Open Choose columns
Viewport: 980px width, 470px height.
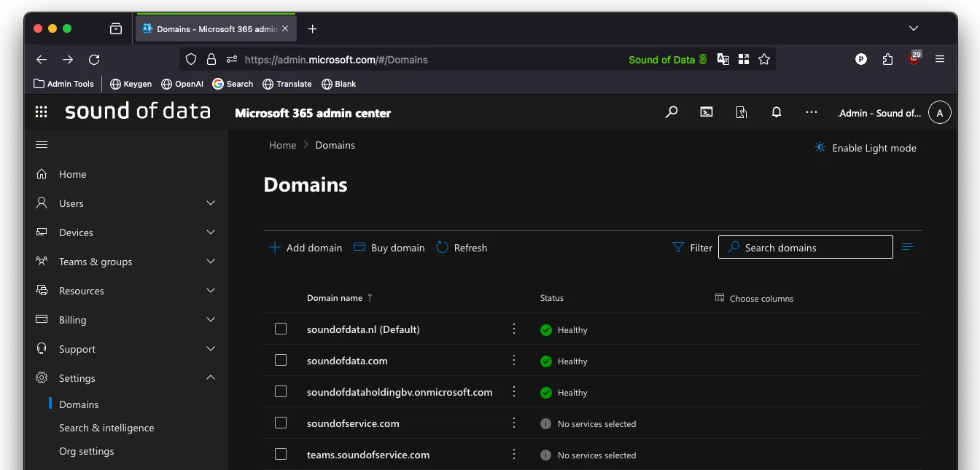[x=754, y=298]
